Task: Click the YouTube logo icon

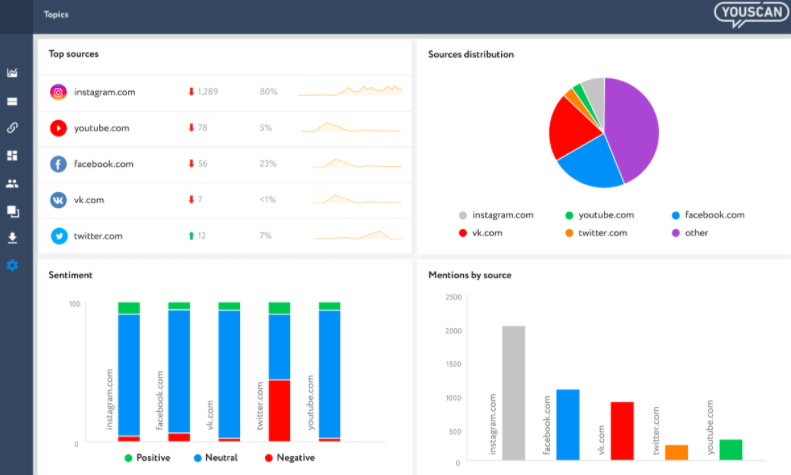Action: coord(59,128)
